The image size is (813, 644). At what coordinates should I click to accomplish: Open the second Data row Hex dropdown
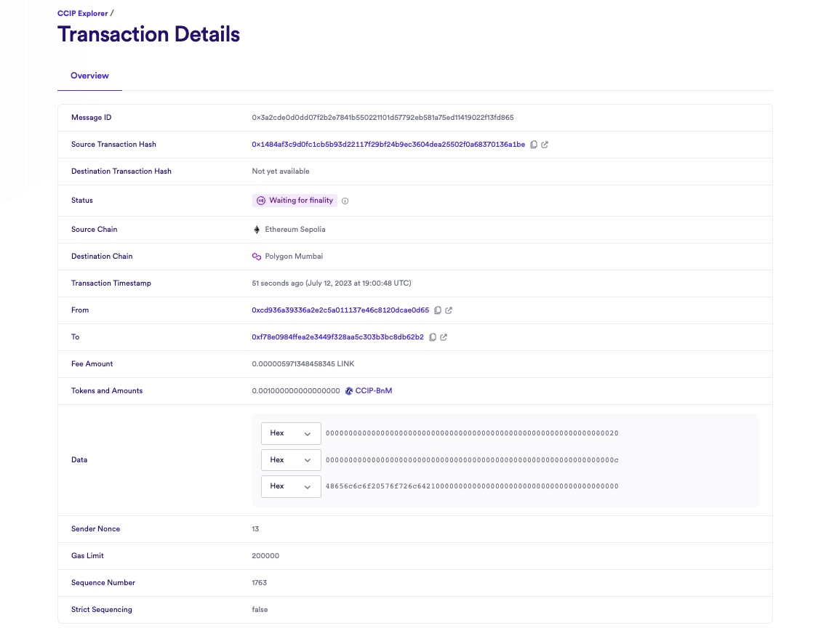[291, 460]
